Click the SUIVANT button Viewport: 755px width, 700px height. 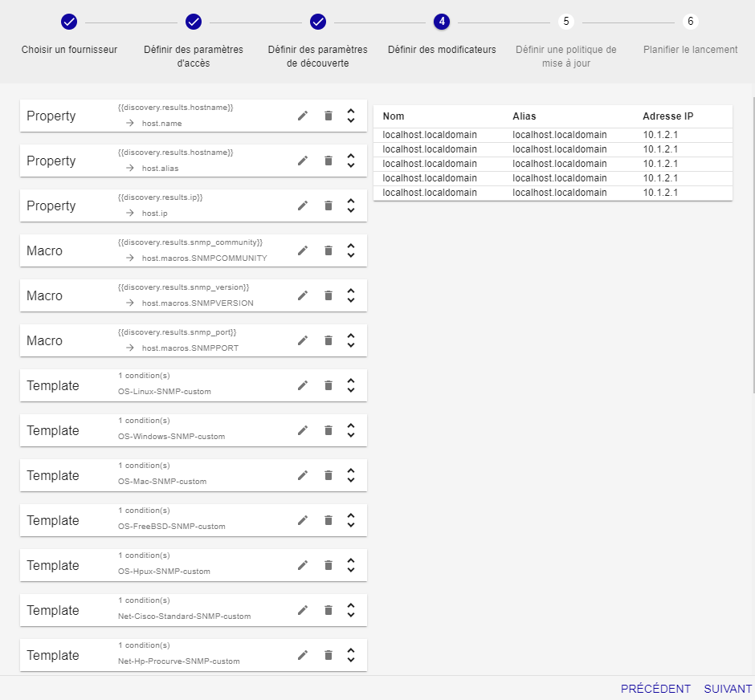tap(728, 689)
